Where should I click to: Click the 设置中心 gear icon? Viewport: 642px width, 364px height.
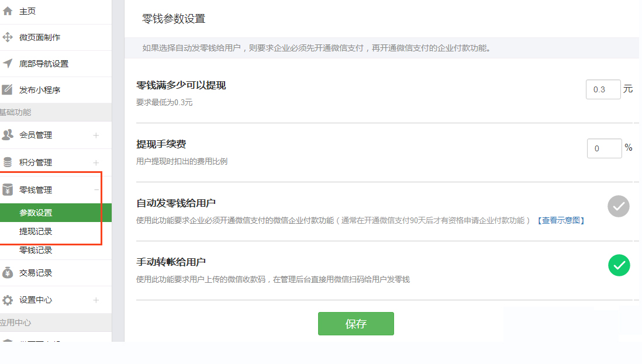pos(8,300)
